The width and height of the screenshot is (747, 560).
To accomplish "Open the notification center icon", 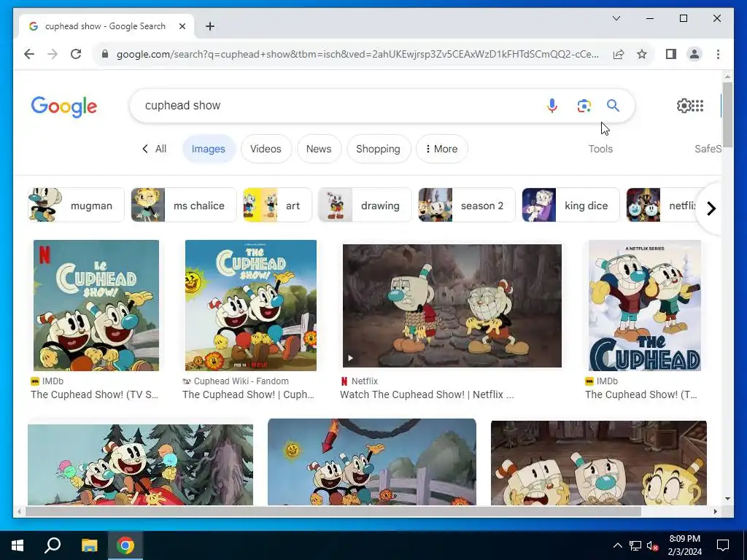I will coord(723,545).
